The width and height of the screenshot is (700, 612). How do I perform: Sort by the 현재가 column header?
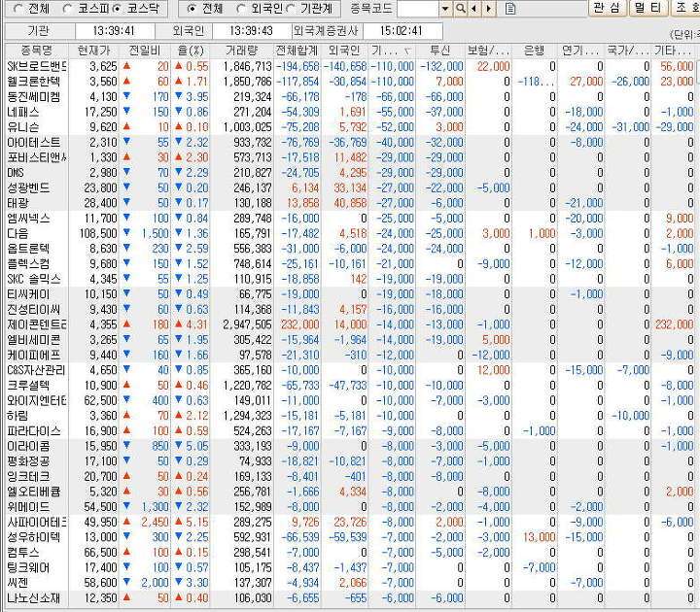[x=93, y=51]
